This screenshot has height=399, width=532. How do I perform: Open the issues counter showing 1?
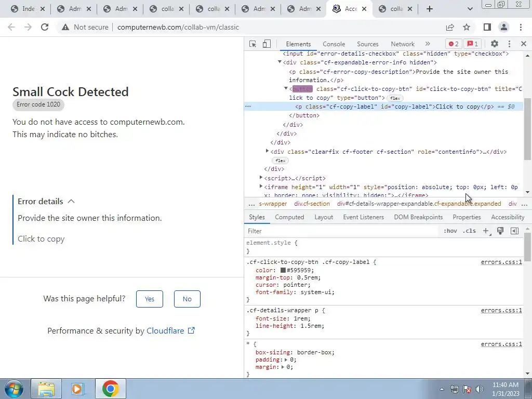(x=473, y=44)
